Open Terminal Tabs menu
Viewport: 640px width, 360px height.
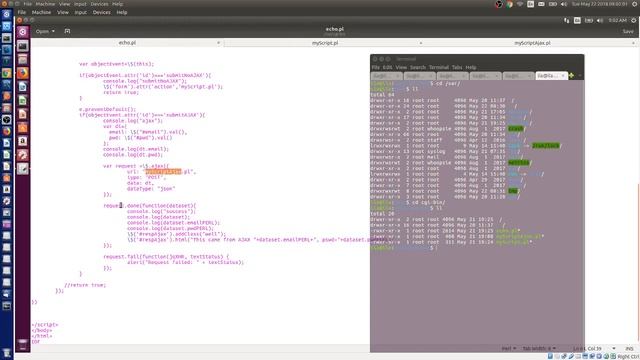[457, 67]
